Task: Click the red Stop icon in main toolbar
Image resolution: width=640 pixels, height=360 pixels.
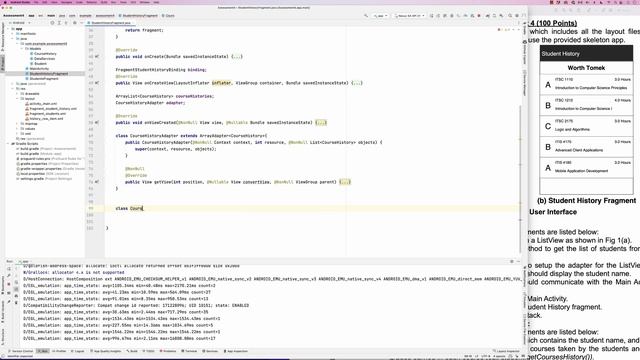Action: (479, 16)
